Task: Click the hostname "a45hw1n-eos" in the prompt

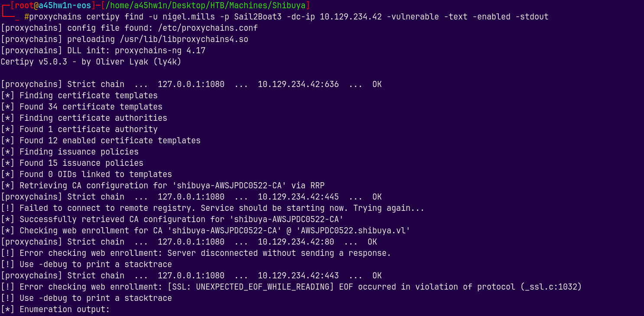Action: 65,6
